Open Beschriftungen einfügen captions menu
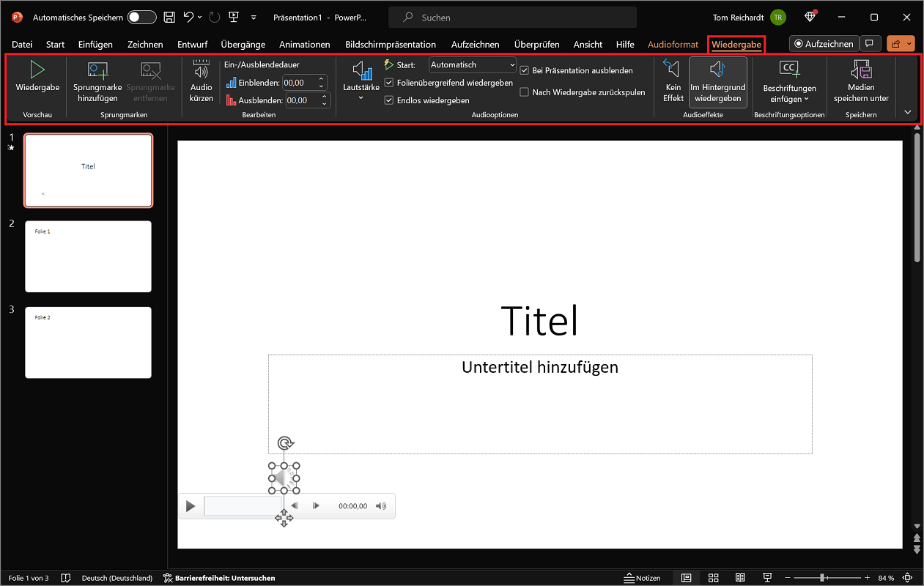924x586 pixels. 789,81
